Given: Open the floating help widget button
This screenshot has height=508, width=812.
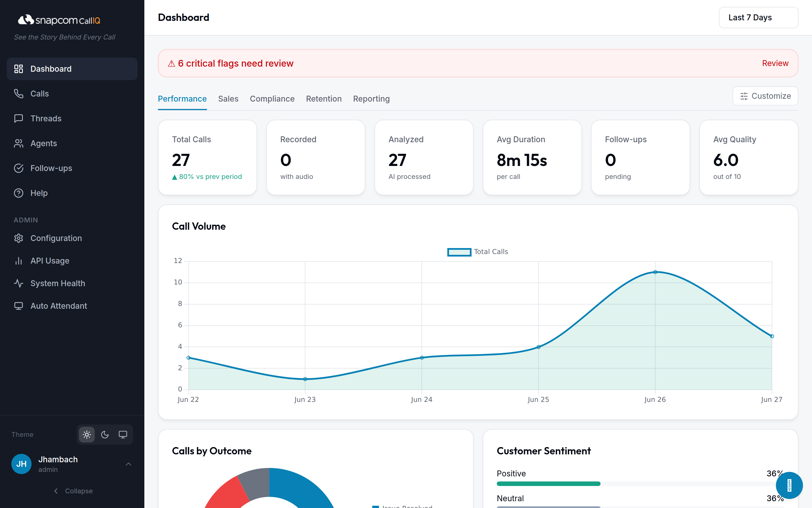Looking at the screenshot, I should (789, 485).
